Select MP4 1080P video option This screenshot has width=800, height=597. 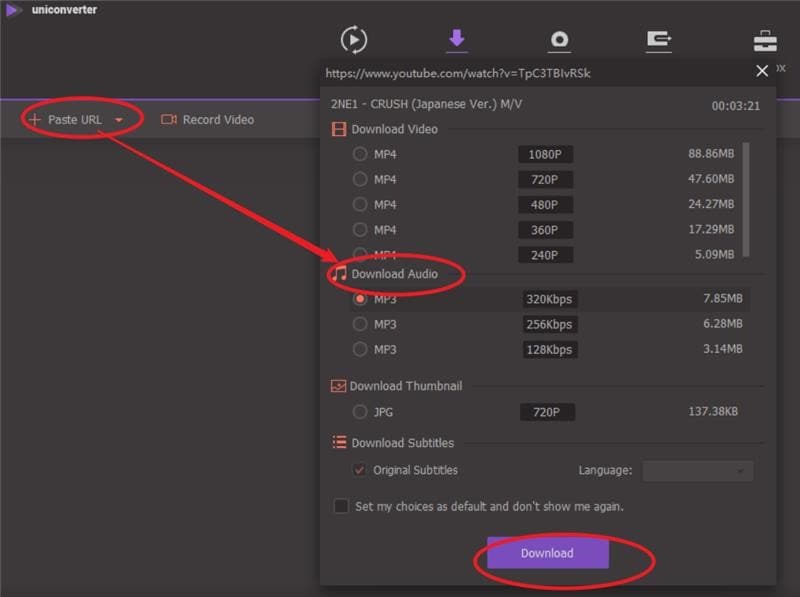click(360, 154)
